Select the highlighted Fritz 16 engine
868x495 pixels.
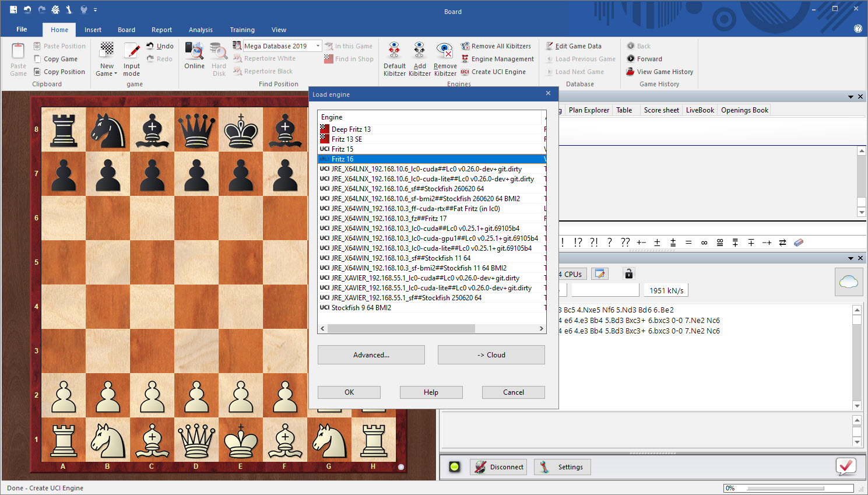pos(431,159)
